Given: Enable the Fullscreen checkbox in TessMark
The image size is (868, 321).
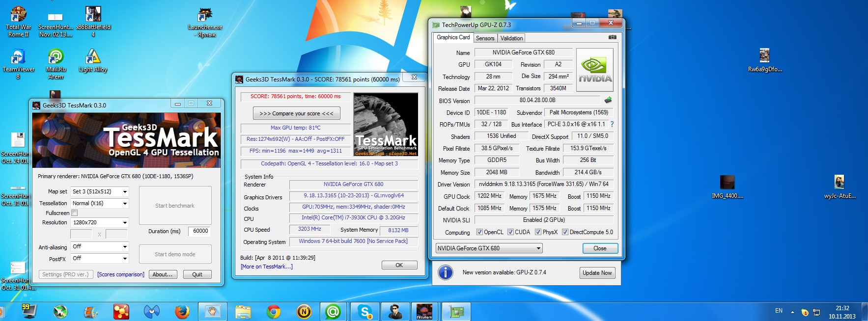Looking at the screenshot, I should click(75, 213).
